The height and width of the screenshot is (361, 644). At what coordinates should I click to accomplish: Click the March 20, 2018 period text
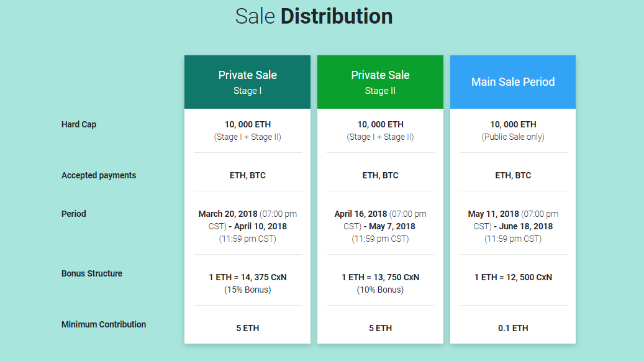(228, 214)
